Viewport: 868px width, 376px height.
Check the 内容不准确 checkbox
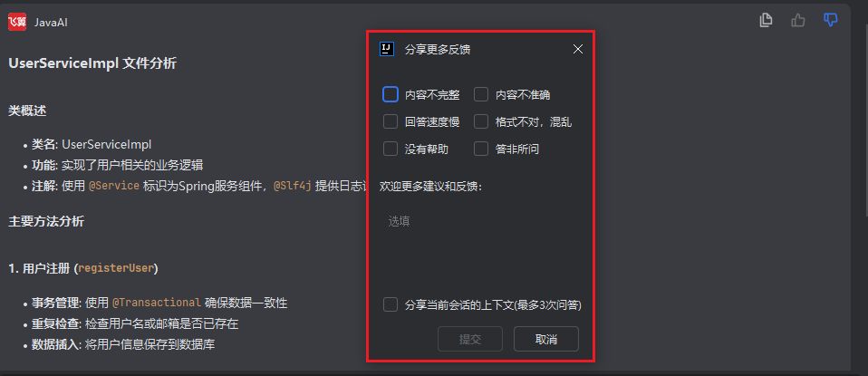pos(481,94)
